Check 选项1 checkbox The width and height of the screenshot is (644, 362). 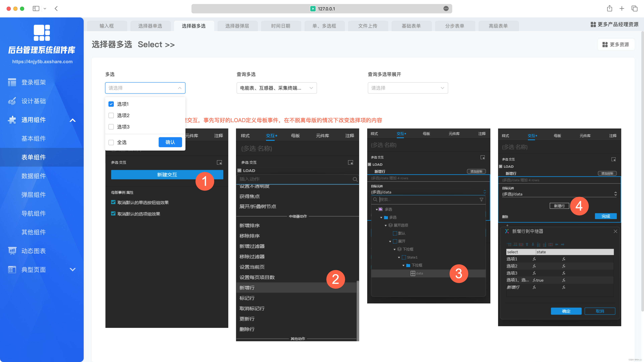click(x=111, y=104)
